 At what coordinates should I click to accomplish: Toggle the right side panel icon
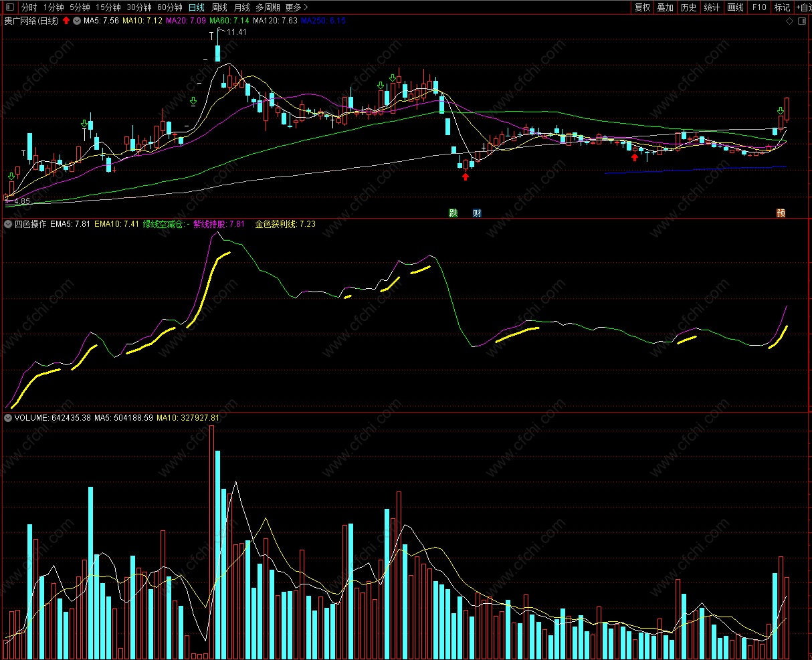(802, 21)
